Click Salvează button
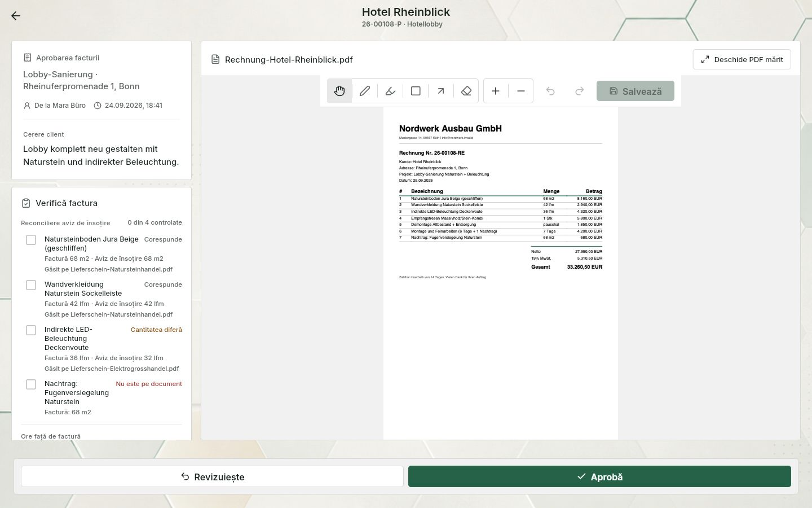 [636, 91]
